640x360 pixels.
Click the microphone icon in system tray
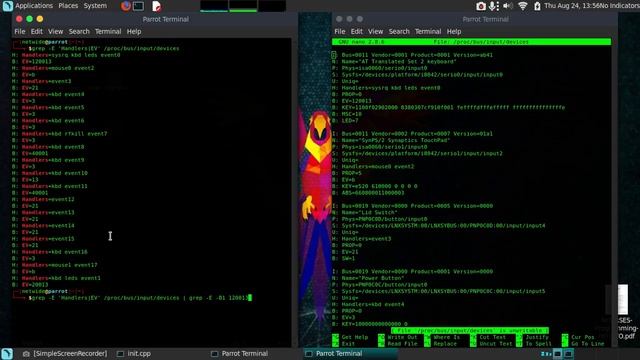click(x=493, y=6)
